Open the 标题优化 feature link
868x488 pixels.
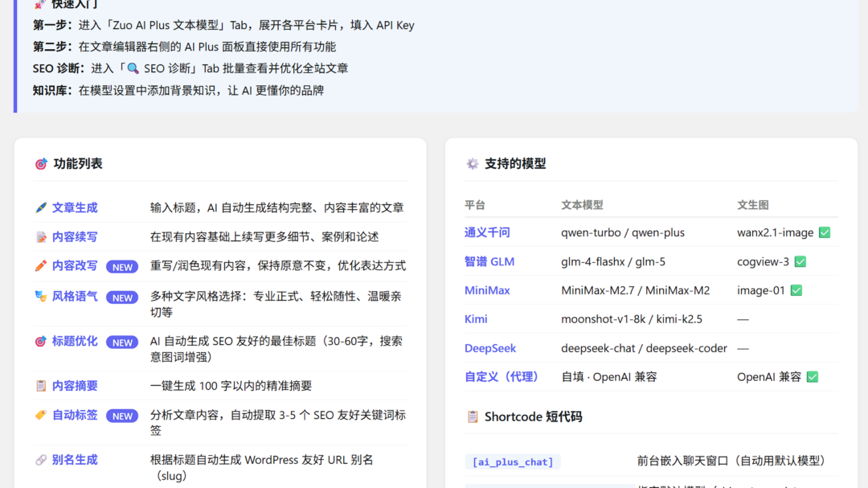(x=75, y=341)
